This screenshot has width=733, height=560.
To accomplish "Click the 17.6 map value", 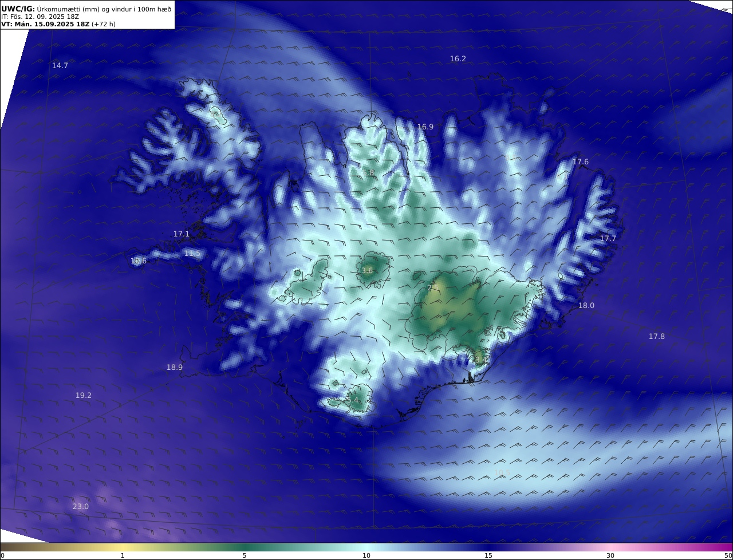I will coord(581,162).
